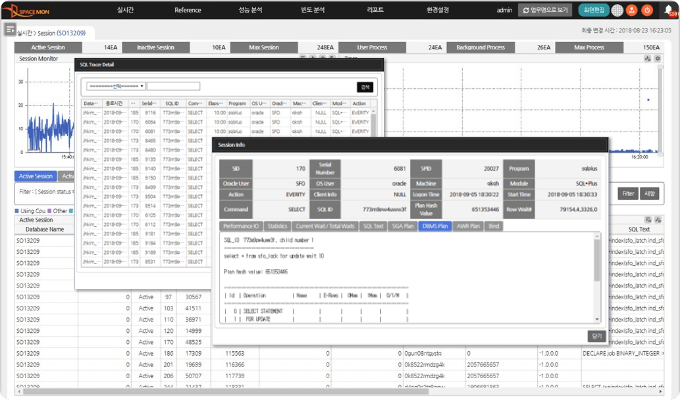
Task: Click the search text field in SQL Tracer Detail
Action: point(173,86)
